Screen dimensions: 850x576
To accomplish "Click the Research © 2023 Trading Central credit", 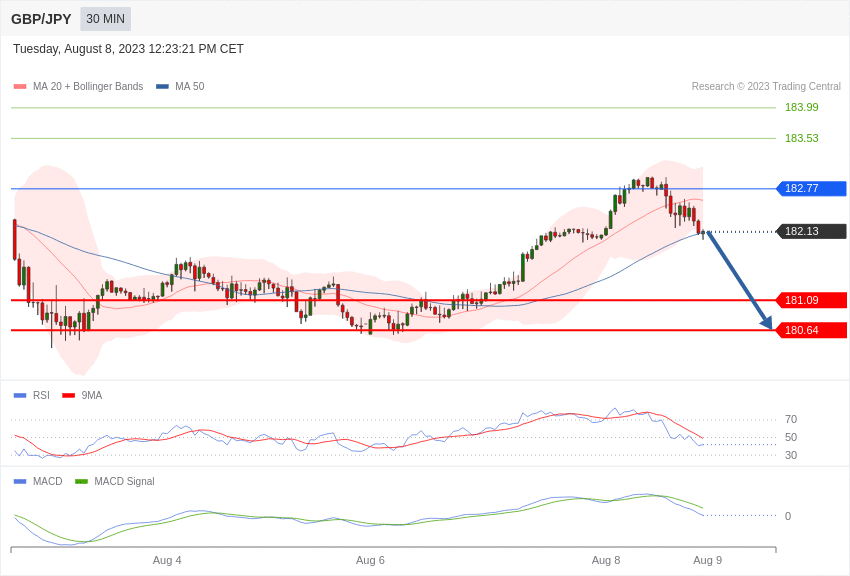I will [x=766, y=86].
